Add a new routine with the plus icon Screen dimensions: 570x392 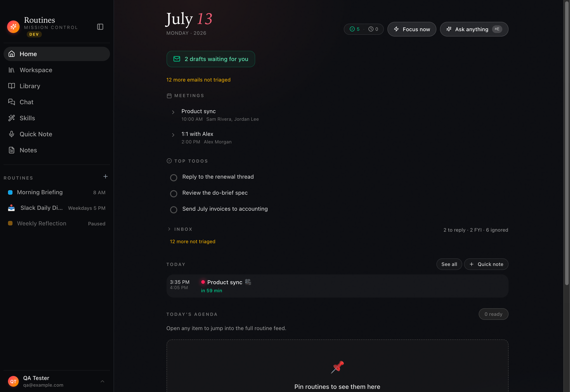coord(105,177)
